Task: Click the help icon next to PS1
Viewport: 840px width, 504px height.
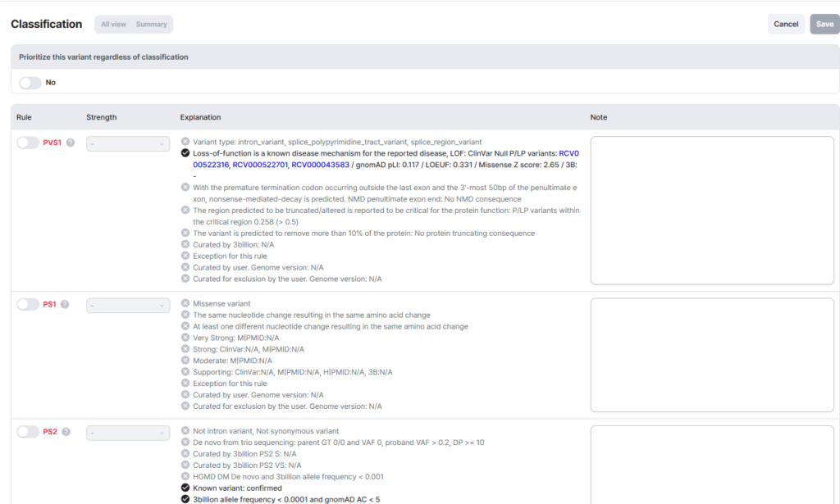Action: (65, 304)
